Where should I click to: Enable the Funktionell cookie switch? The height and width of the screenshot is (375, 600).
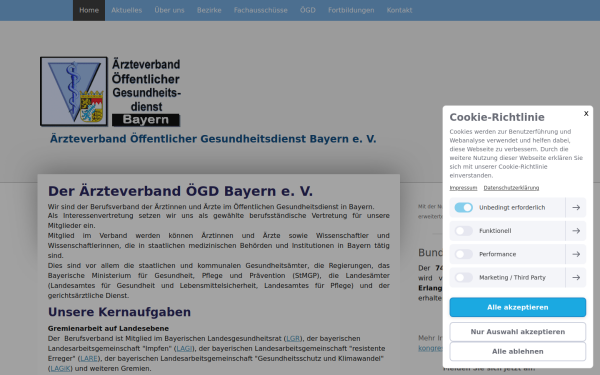[464, 231]
